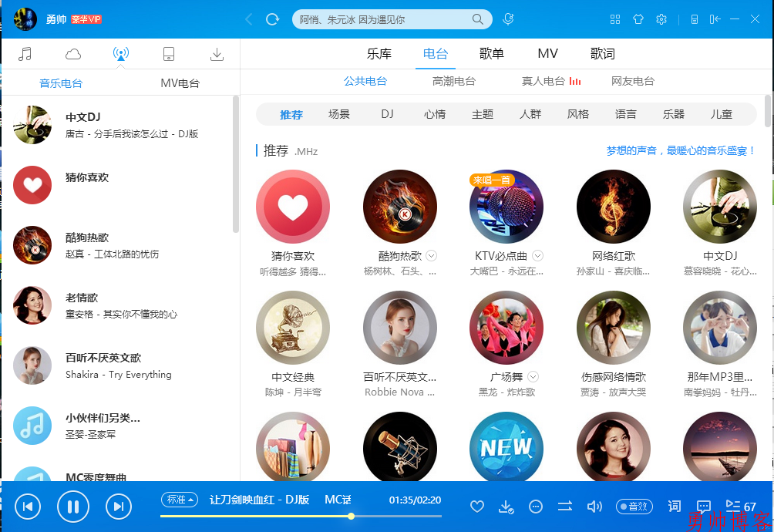774x532 pixels.
Task: Toggle the playback loop mode icon
Action: [565, 507]
